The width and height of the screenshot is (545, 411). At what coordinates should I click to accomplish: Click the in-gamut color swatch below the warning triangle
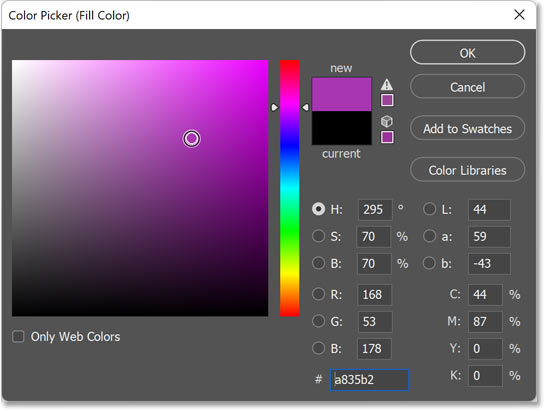point(387,100)
